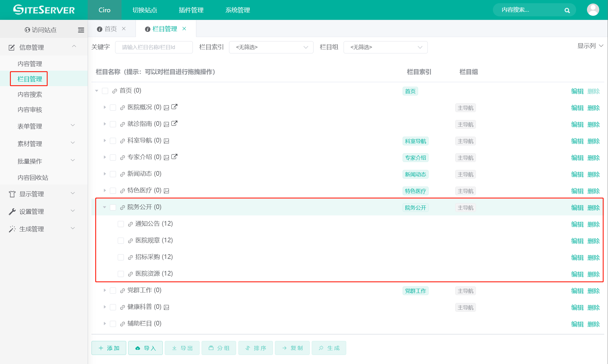The image size is (608, 364).
Task: Collapse the sidebar using the hamburger icon
Action: [x=81, y=29]
